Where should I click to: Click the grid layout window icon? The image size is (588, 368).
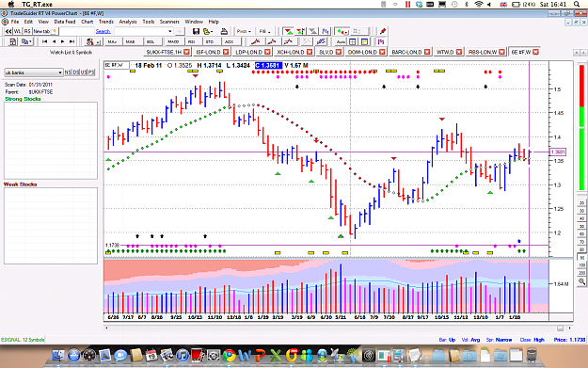tap(353, 41)
